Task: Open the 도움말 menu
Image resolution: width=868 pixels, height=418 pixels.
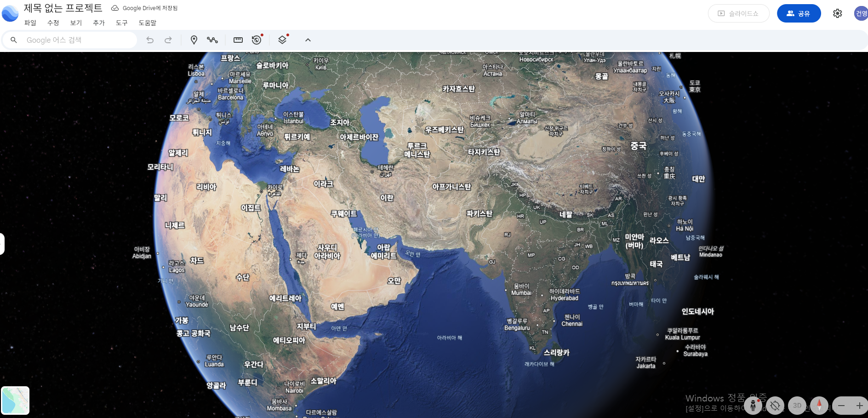Action: coord(148,23)
